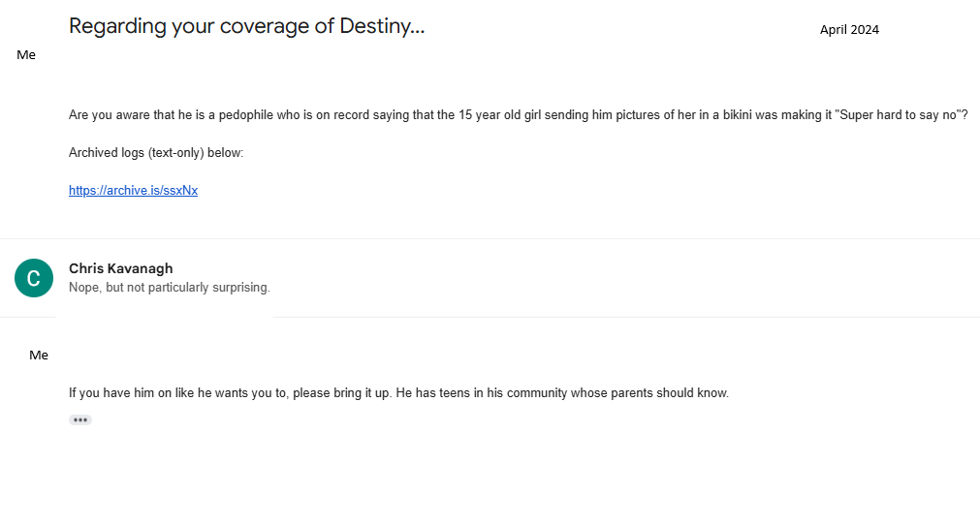The image size is (980, 526).
Task: Click the "Regarding your coverage of Destiny..." subject
Action: tap(246, 26)
